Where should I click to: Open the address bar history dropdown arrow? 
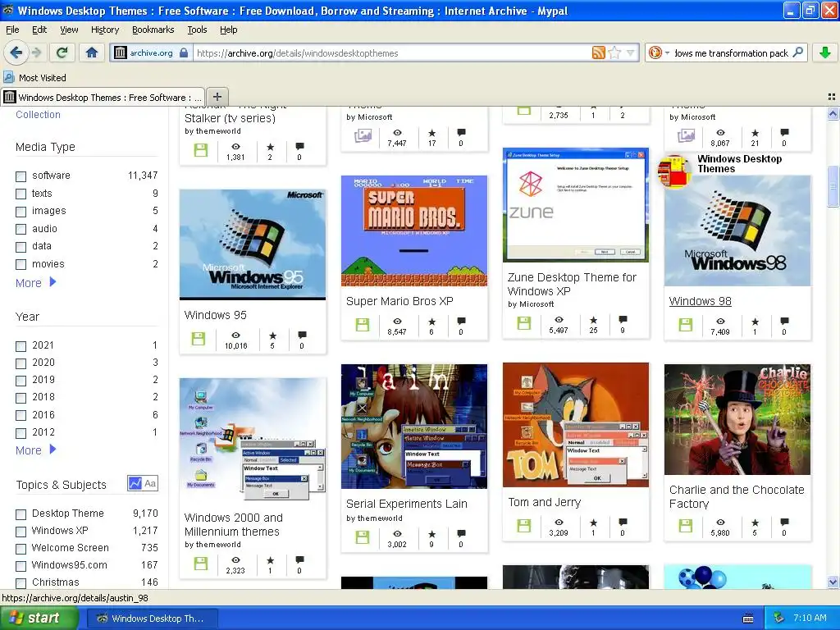pos(631,52)
